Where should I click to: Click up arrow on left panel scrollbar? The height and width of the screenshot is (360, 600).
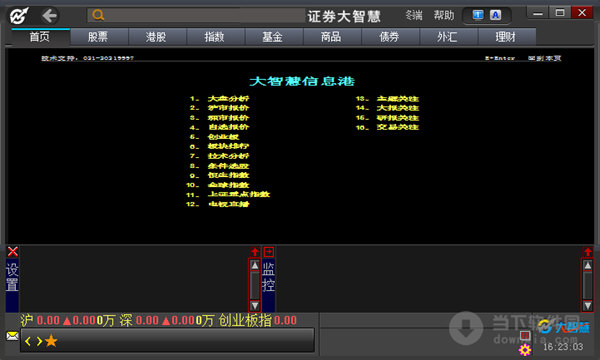click(x=255, y=265)
